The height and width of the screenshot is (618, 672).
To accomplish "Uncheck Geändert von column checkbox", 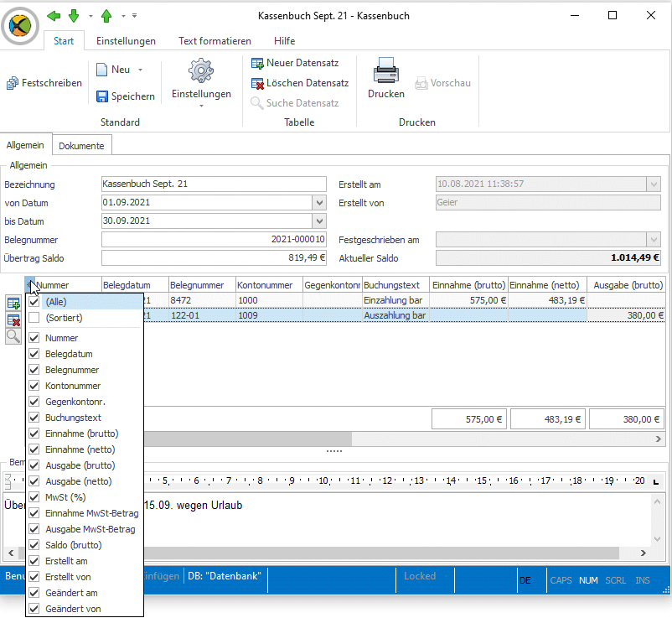I will (34, 609).
